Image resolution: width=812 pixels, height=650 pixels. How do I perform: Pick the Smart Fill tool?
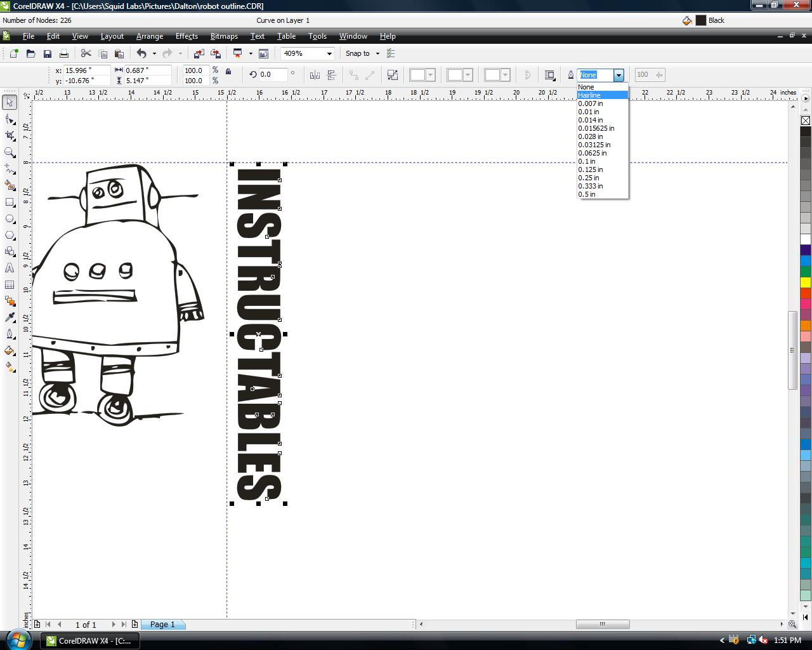[x=10, y=185]
